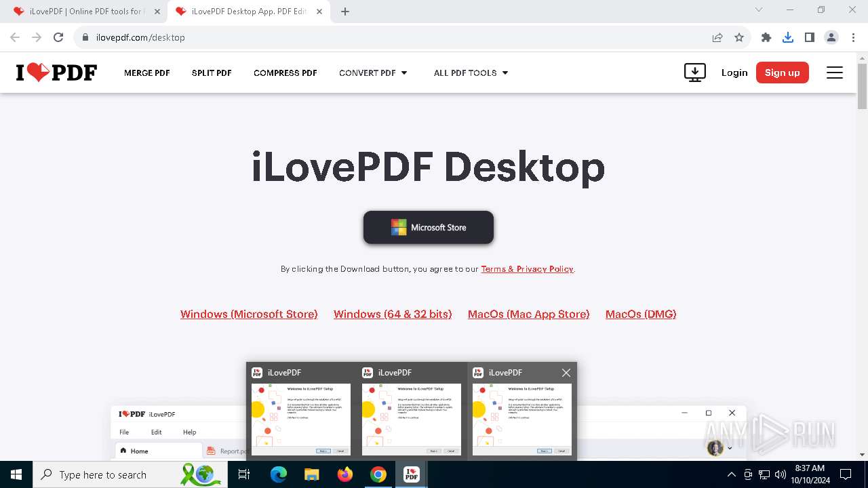
Task: Click the 'Windows (64 & 32 bits)' link
Action: point(393,314)
